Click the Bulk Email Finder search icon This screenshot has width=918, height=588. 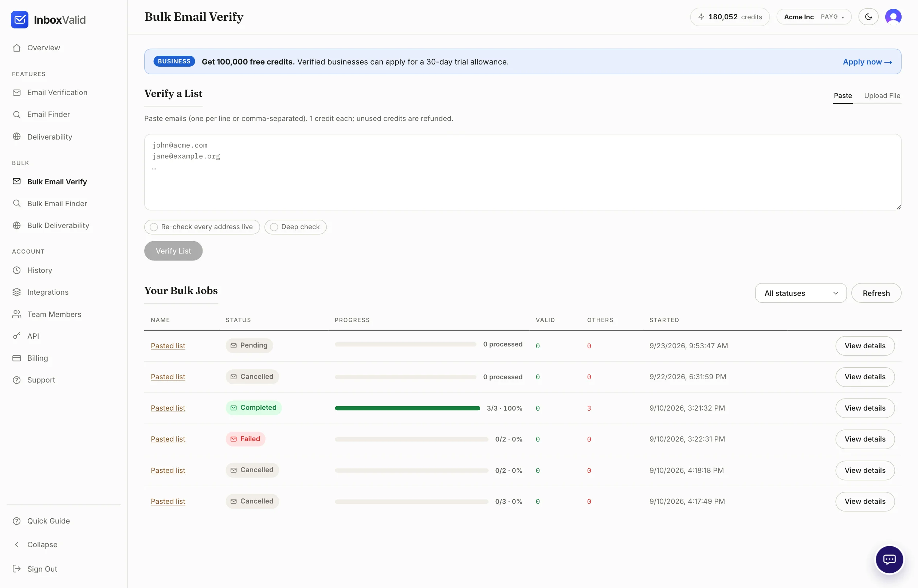point(16,204)
